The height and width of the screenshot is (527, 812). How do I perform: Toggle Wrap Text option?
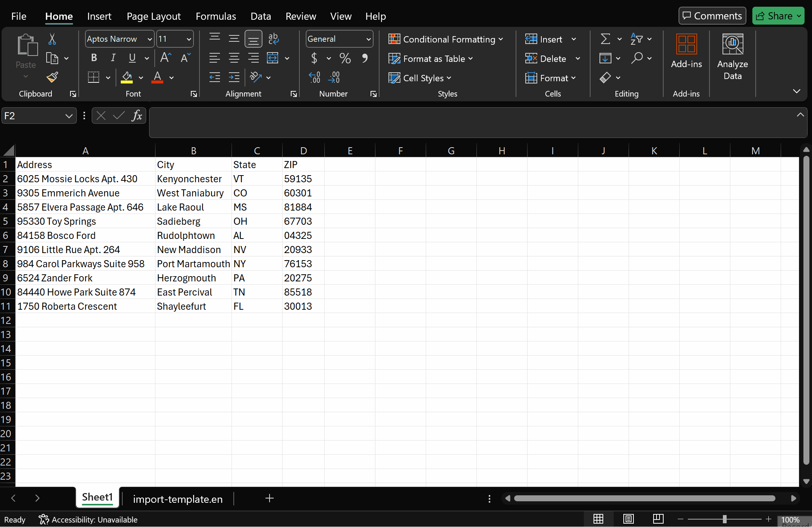[273, 39]
